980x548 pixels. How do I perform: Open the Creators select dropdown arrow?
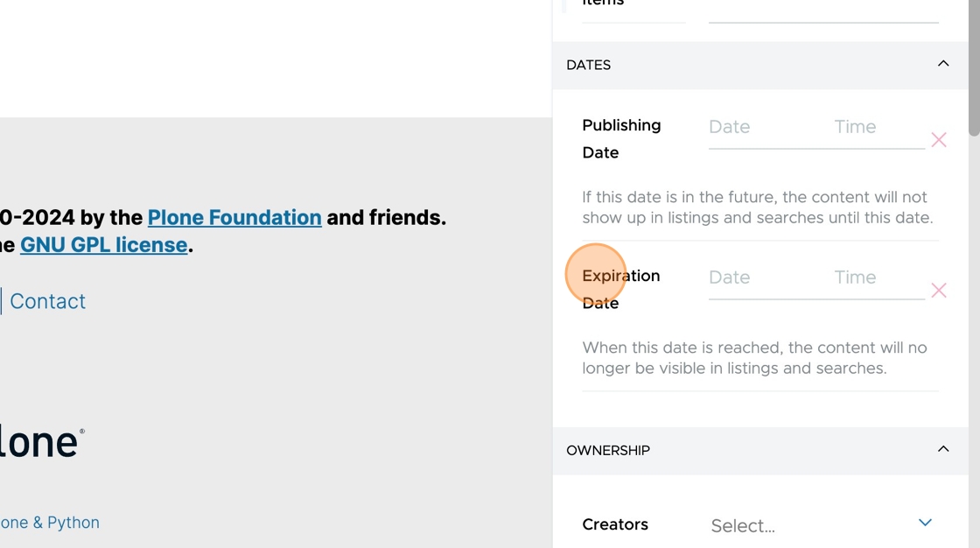925,523
